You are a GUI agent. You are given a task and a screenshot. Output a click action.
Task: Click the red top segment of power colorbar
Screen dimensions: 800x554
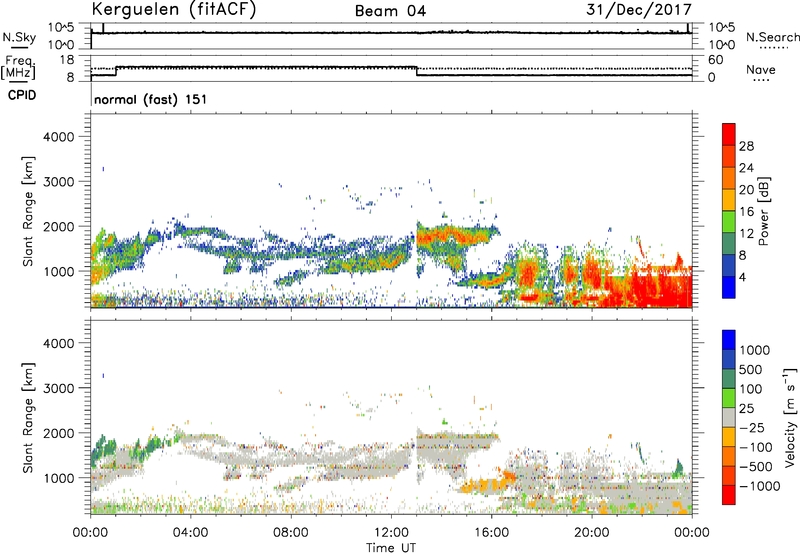tap(729, 134)
